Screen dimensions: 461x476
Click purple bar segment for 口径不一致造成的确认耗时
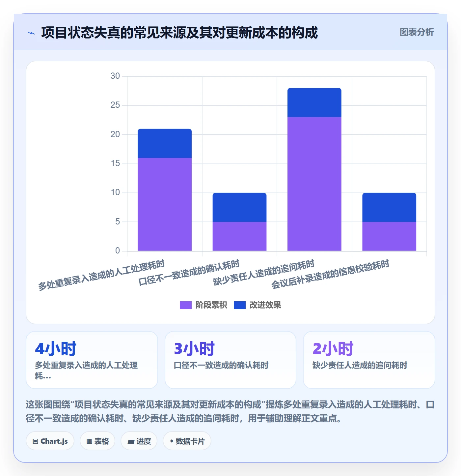pos(239,236)
